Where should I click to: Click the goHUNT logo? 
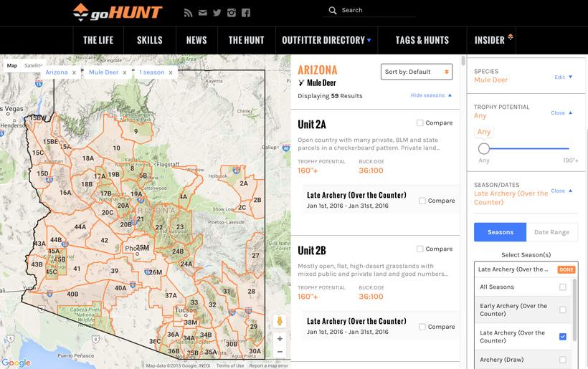[x=118, y=12]
